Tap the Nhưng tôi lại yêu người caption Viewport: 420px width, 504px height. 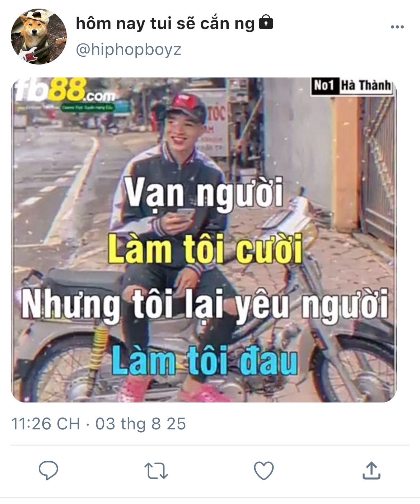coord(205,305)
